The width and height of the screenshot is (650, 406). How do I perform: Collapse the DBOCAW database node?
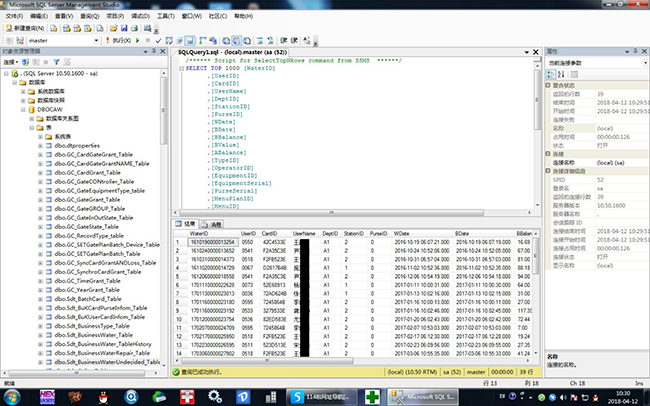click(24, 109)
